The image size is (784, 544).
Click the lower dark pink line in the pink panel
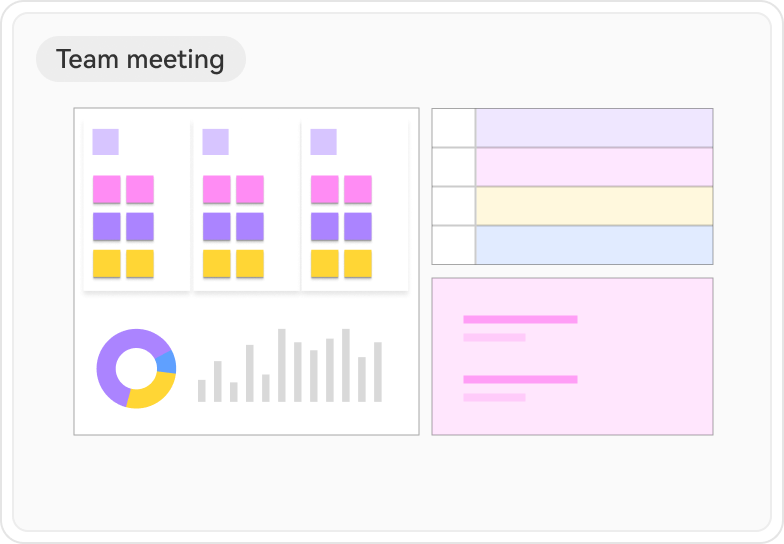point(520,380)
